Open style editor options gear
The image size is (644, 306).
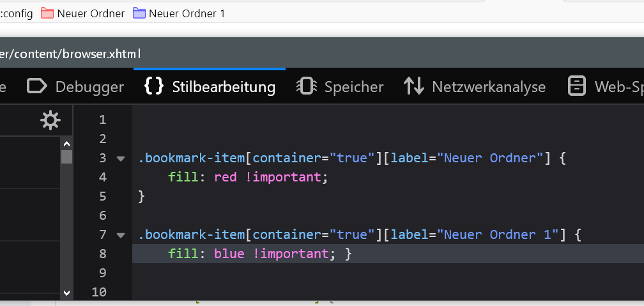50,120
